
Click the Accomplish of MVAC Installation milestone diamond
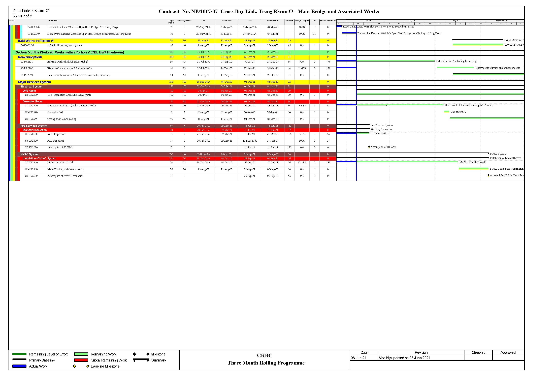coord(488,176)
